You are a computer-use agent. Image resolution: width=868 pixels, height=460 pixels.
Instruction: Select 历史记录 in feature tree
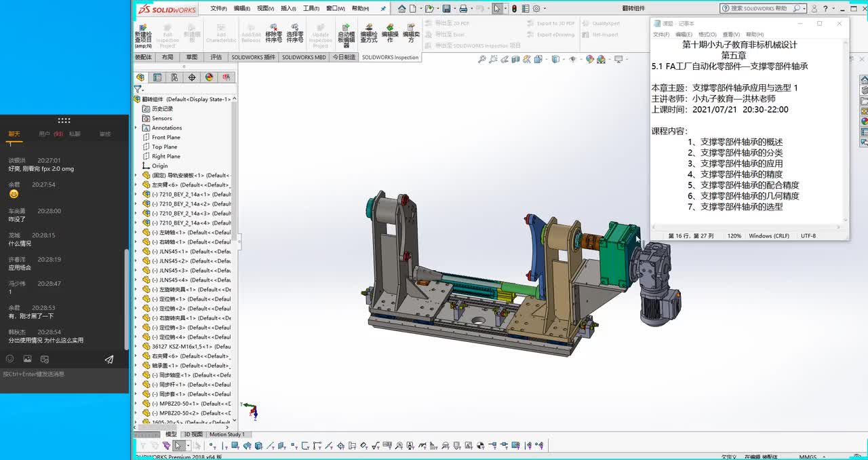click(x=162, y=109)
